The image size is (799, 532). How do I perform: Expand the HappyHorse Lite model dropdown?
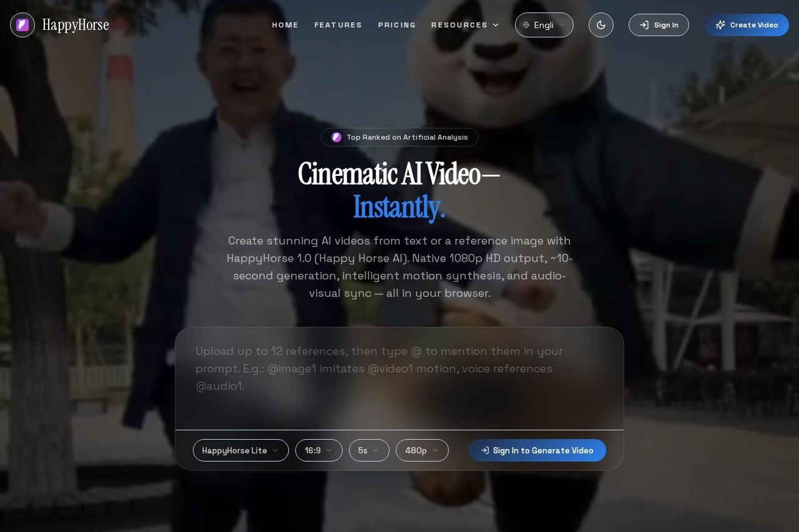(x=240, y=450)
